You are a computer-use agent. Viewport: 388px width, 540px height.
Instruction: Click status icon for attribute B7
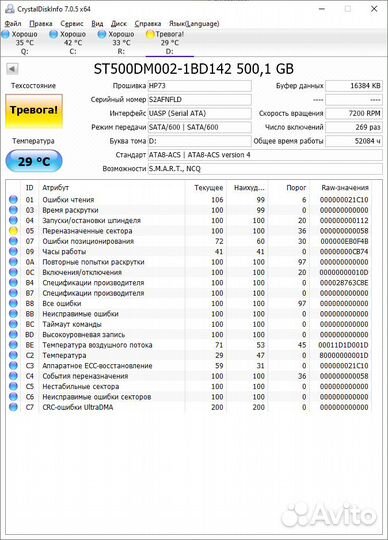13,293
